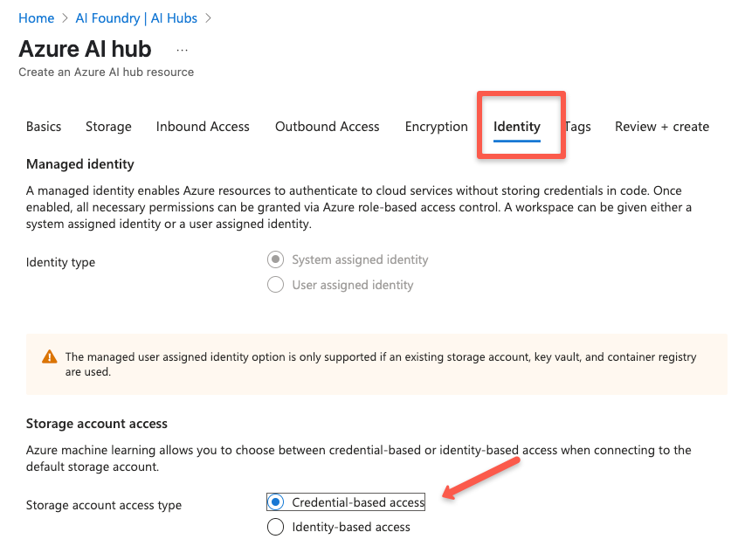
Task: Open the Outbound Access tab
Action: 327,126
